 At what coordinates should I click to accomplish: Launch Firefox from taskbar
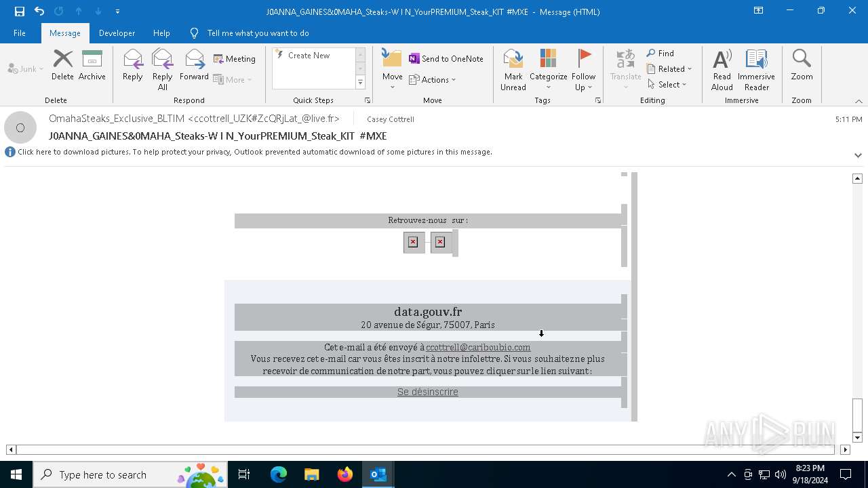point(345,474)
